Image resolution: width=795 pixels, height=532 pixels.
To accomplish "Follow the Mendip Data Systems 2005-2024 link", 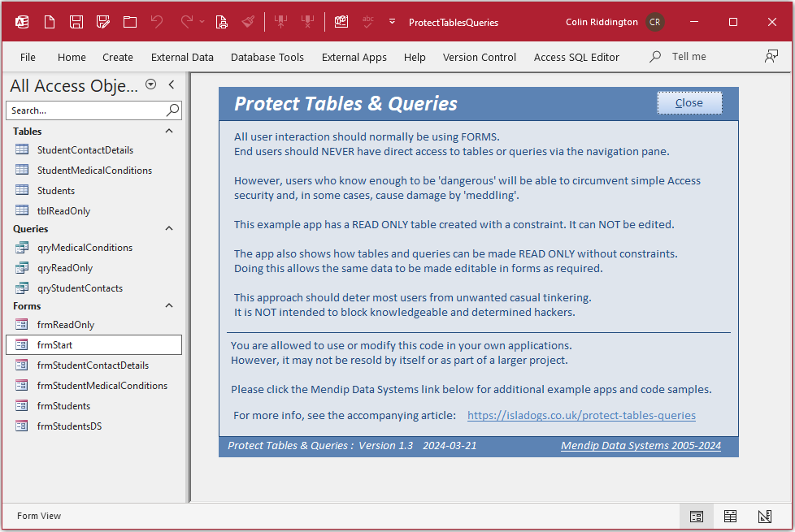I will coord(641,445).
